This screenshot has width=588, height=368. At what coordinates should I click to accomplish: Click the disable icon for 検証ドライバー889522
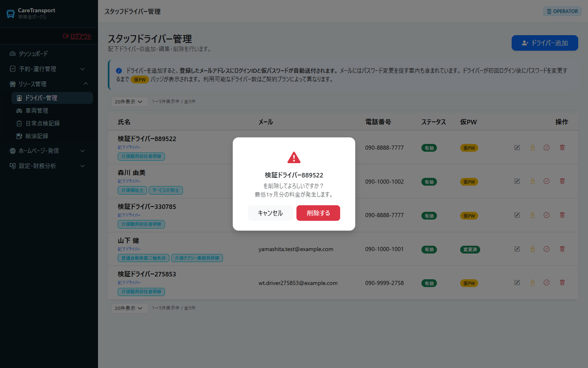(x=546, y=148)
